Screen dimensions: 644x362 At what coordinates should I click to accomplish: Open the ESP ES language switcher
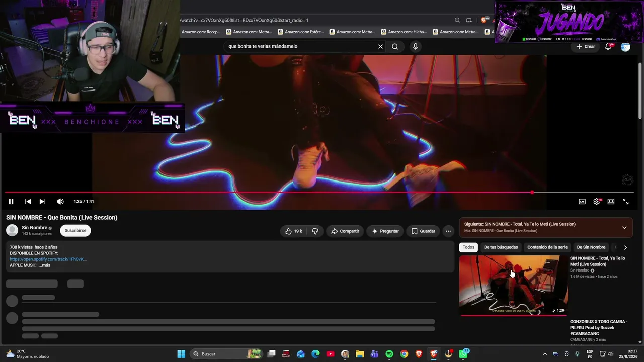click(590, 354)
